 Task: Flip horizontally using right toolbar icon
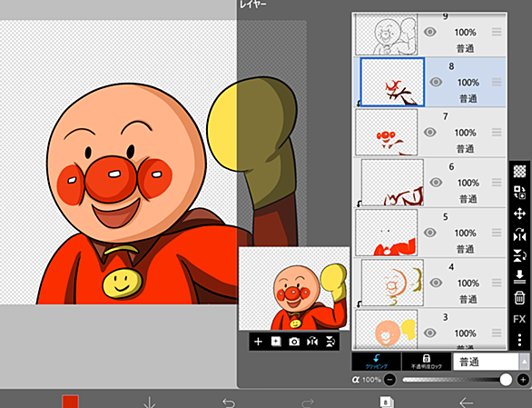point(519,234)
